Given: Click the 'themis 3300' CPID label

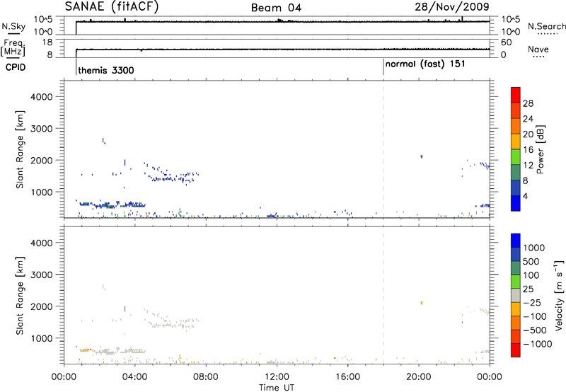Looking at the screenshot, I should click(105, 70).
